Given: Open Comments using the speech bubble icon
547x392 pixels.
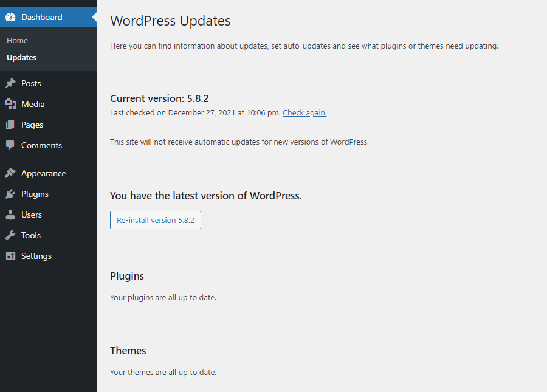Looking at the screenshot, I should (x=10, y=145).
